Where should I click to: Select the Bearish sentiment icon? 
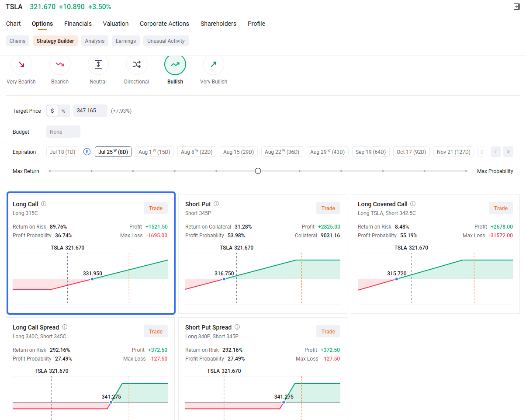click(x=60, y=65)
